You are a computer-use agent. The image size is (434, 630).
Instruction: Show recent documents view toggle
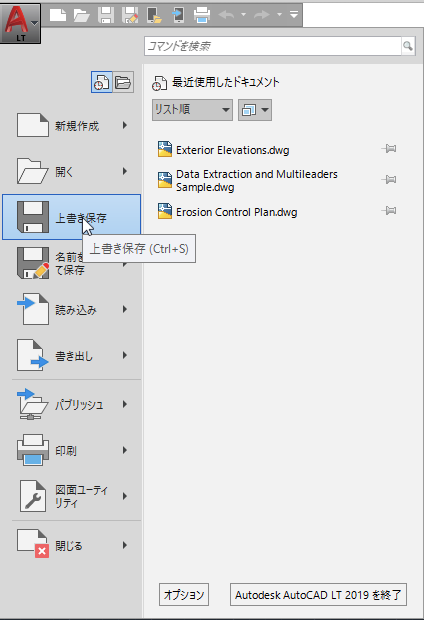click(101, 82)
